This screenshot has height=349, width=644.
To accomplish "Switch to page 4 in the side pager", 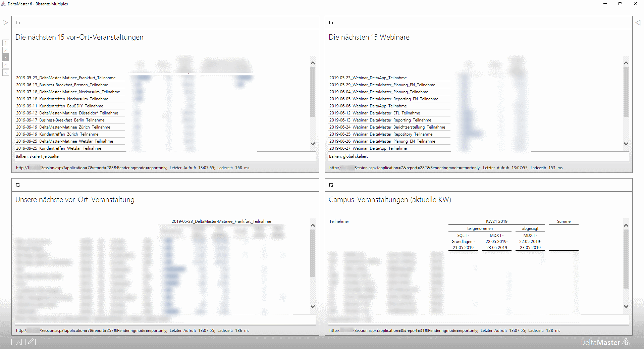I will click(x=6, y=65).
